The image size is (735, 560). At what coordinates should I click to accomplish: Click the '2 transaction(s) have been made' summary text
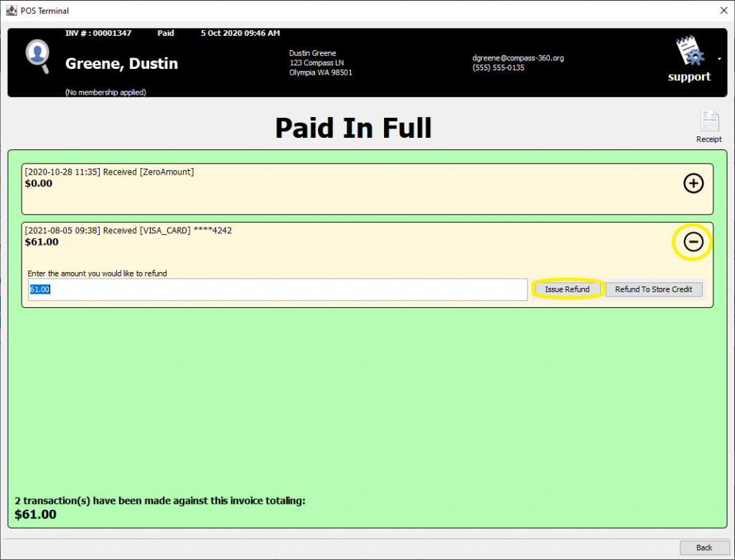160,501
